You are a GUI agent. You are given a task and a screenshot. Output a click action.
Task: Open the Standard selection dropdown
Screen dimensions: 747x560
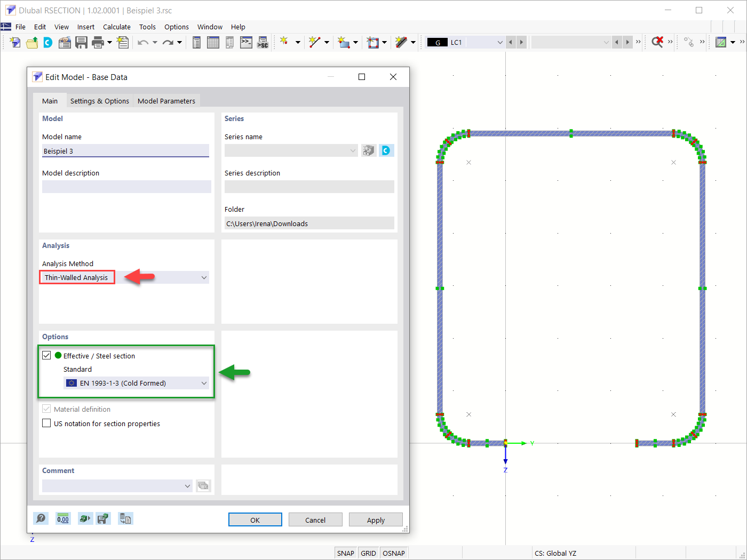(203, 383)
